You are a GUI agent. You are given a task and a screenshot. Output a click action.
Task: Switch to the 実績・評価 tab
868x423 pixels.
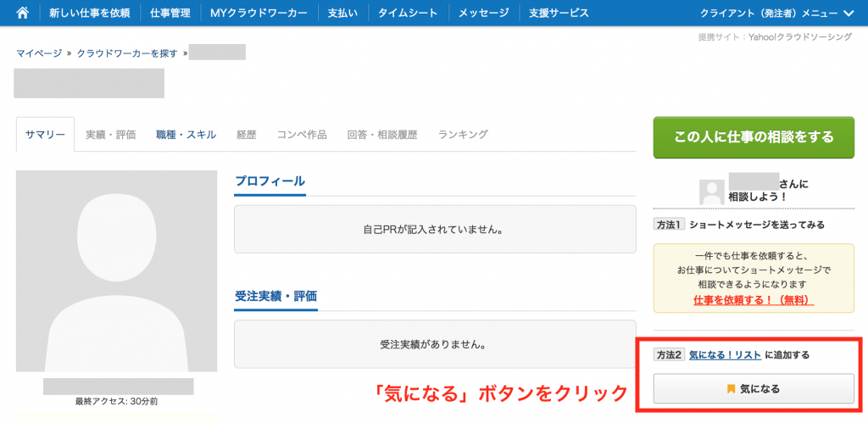click(x=110, y=135)
